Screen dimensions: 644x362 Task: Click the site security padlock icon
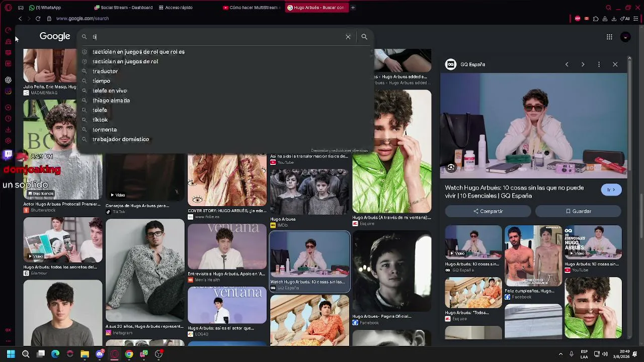pos(49,19)
